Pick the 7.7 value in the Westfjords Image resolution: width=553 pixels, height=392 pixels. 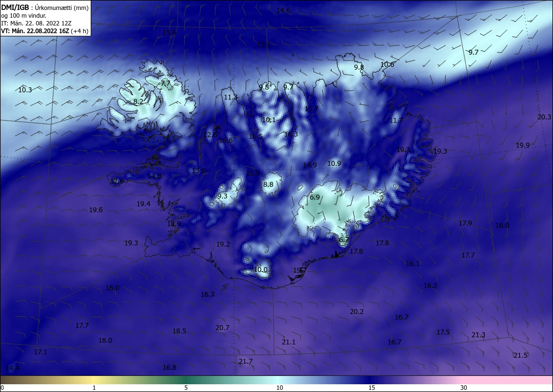[165, 83]
